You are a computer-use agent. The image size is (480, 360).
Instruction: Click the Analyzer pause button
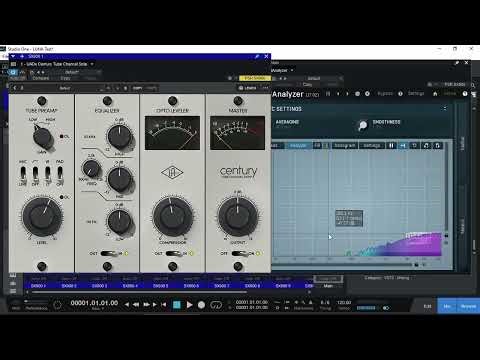pyautogui.click(x=391, y=146)
